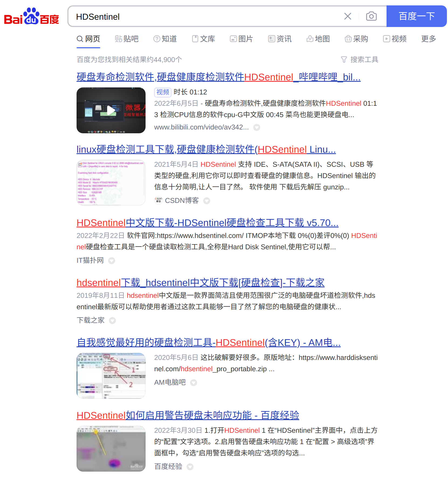Screen dimensions: 448x477
Task: Switch to the 采购 tab
Action: click(356, 39)
